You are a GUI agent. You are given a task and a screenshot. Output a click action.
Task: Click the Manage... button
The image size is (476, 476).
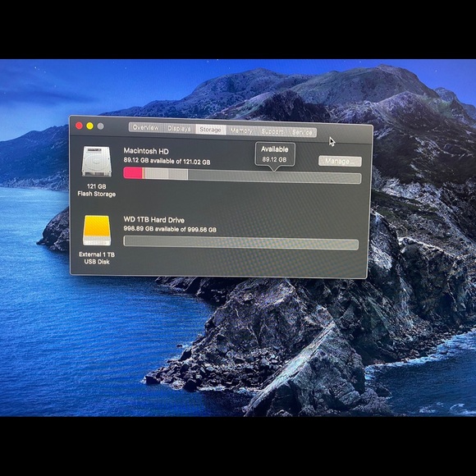tap(340, 161)
